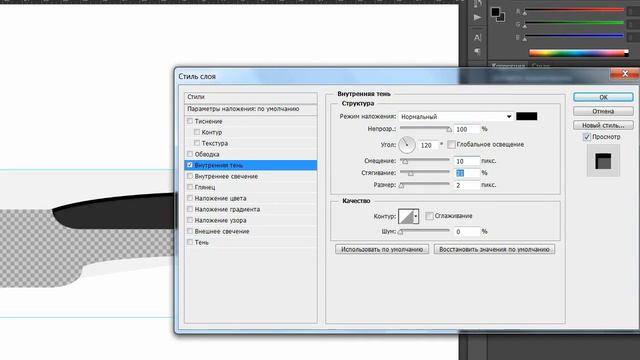Click the foreground color swatch in Color panel
Image resolution: width=640 pixels, height=360 pixels.
coord(495,12)
